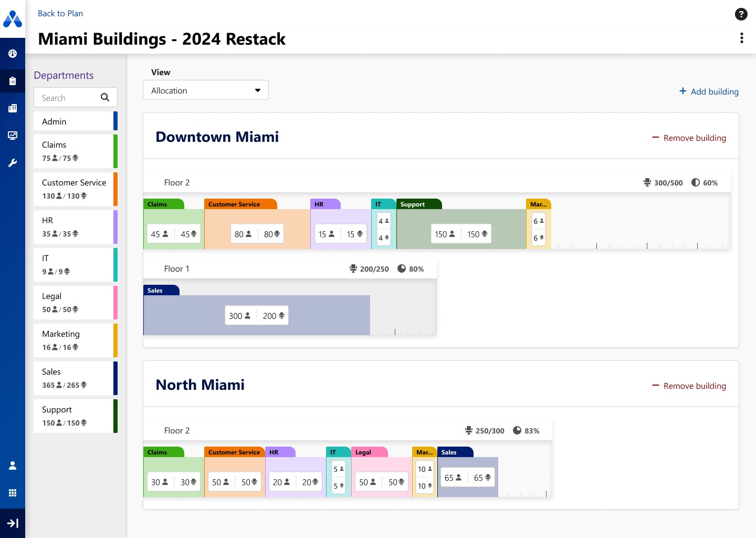Click the 60% occupancy indicator on Floor 2

coord(705,182)
